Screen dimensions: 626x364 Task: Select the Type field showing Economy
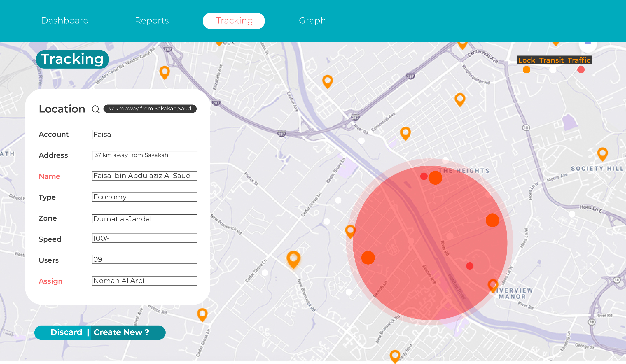pyautogui.click(x=145, y=197)
